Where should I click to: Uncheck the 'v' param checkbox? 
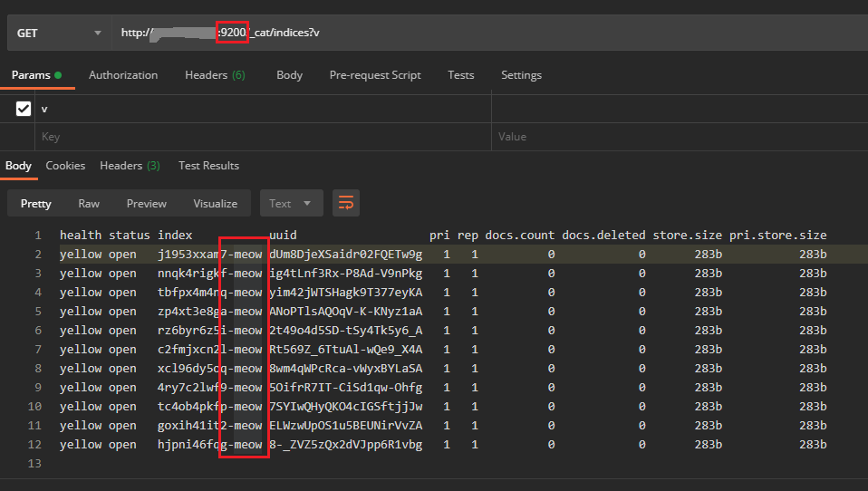(x=24, y=109)
